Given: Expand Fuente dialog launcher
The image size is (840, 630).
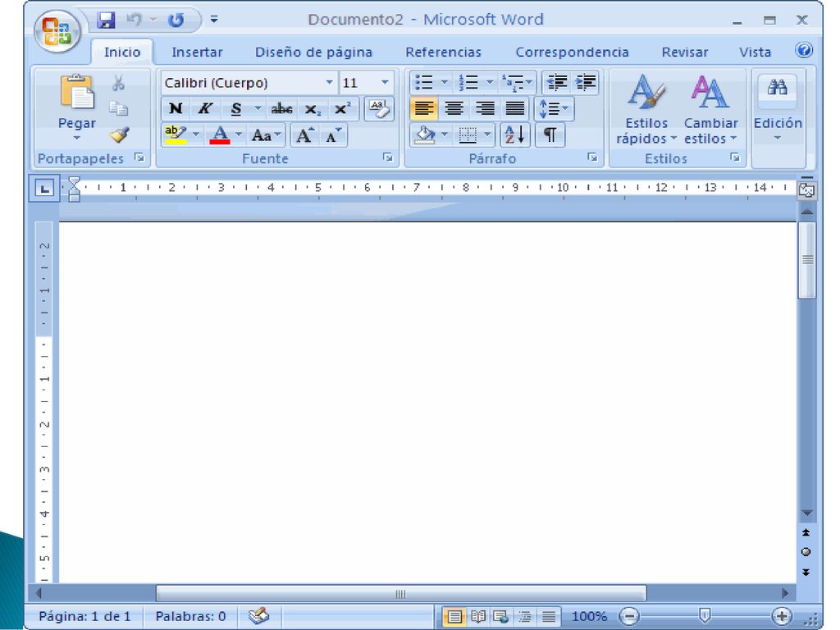Looking at the screenshot, I should [x=388, y=157].
